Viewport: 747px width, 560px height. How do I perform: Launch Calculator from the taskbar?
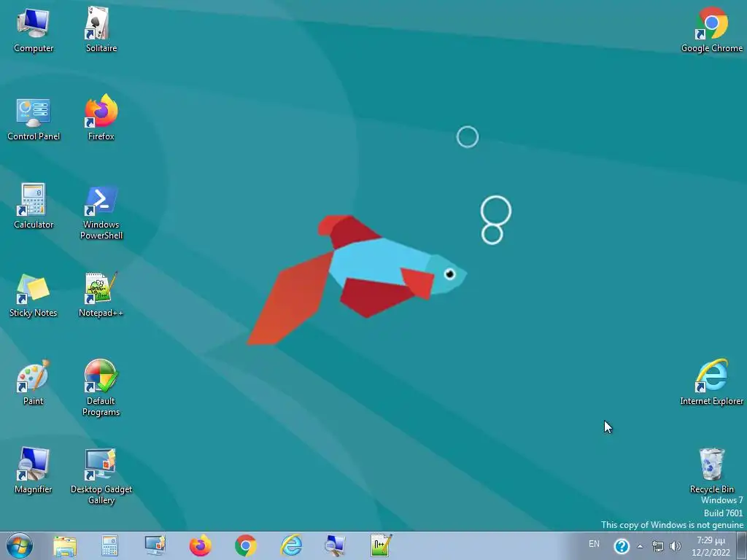click(109, 546)
